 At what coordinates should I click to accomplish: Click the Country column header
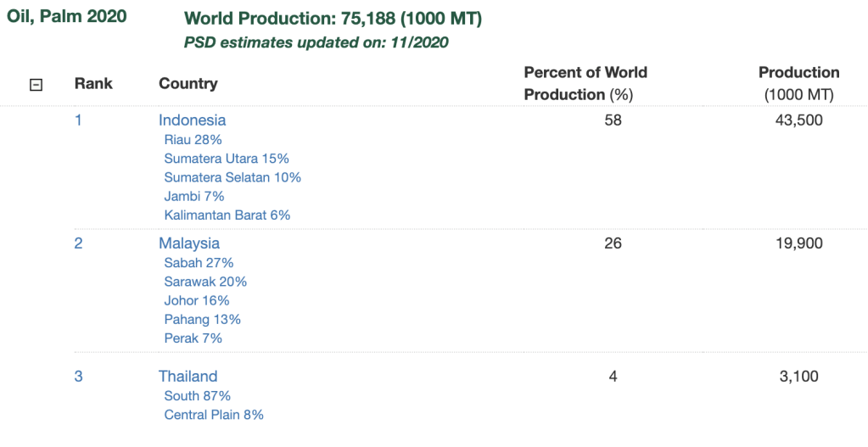[x=188, y=83]
